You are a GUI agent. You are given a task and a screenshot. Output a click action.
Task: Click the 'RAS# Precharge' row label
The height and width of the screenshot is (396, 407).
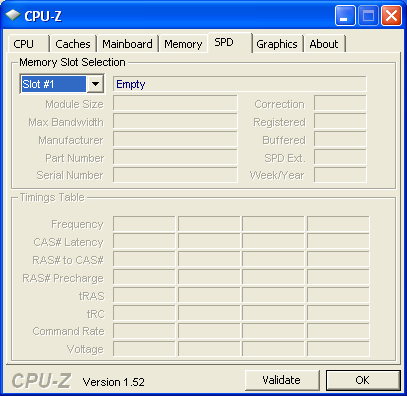tap(63, 278)
